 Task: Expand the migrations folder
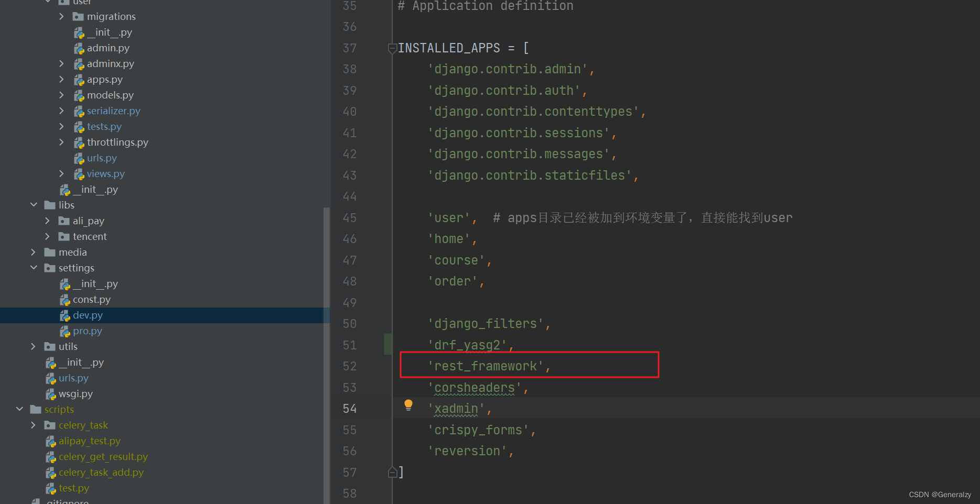[61, 17]
